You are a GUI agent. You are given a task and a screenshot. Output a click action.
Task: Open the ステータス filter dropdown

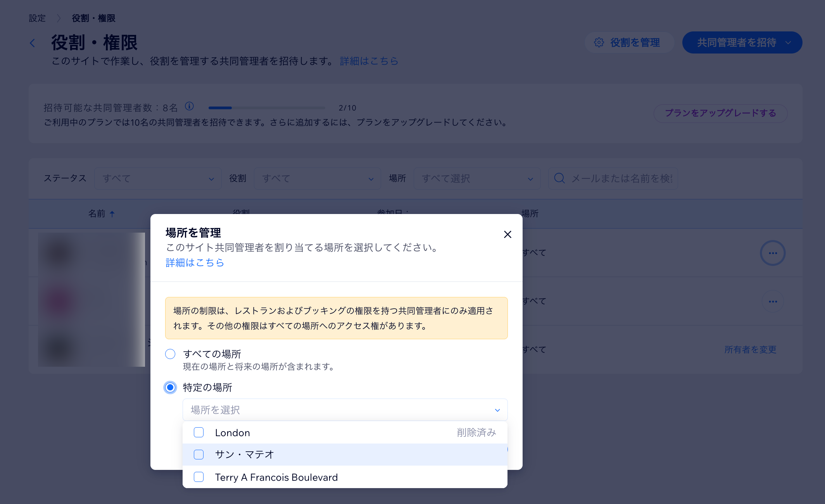(x=157, y=178)
